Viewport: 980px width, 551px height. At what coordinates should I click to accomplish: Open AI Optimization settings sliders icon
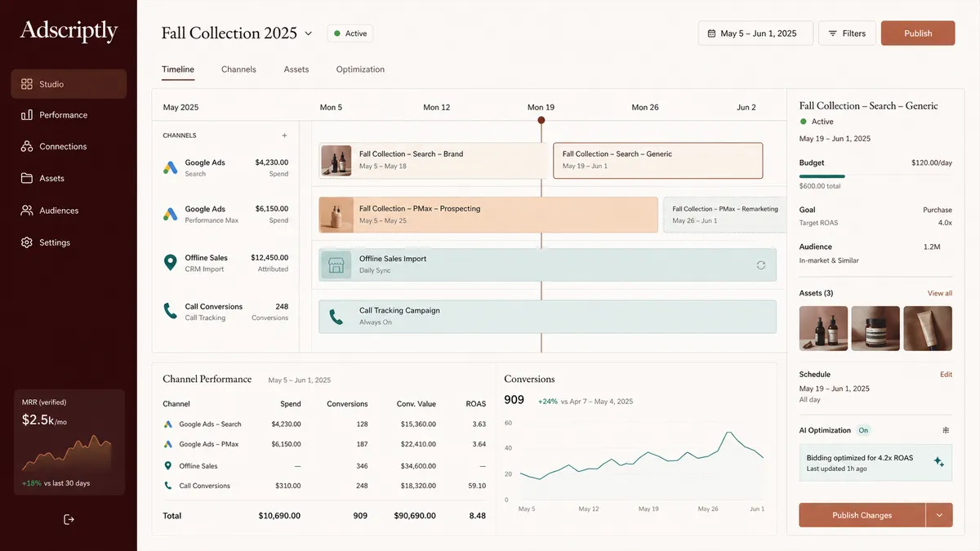click(x=946, y=430)
